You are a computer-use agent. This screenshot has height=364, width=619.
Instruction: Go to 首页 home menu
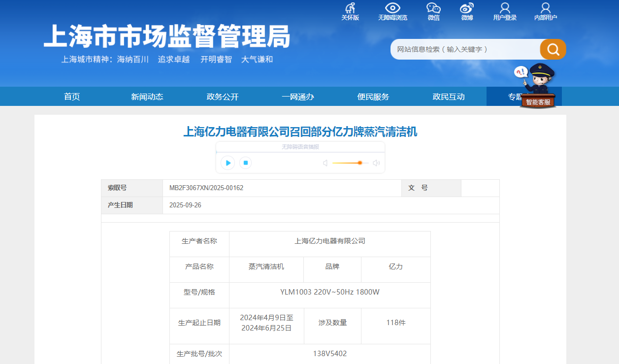pyautogui.click(x=72, y=97)
